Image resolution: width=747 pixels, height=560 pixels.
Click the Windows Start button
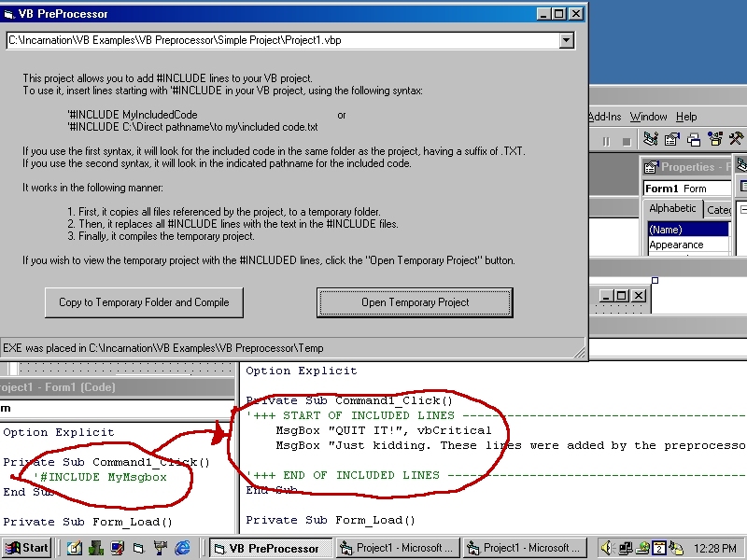click(x=27, y=548)
